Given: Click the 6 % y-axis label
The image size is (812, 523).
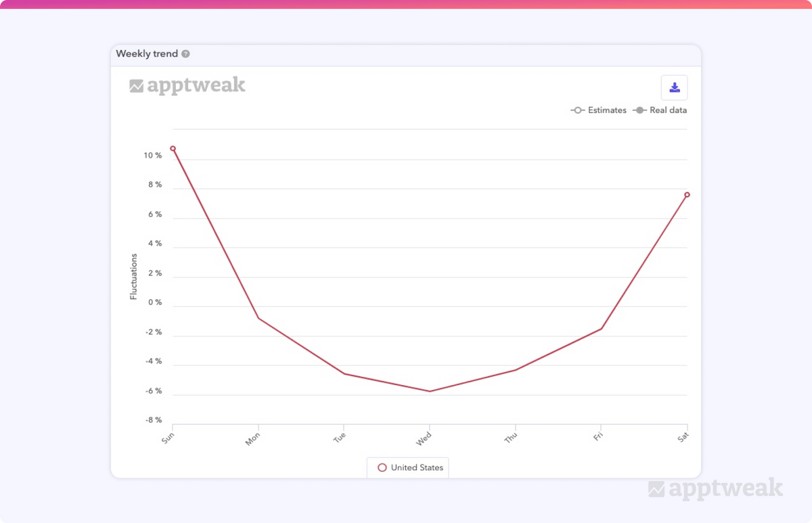Looking at the screenshot, I should [155, 214].
